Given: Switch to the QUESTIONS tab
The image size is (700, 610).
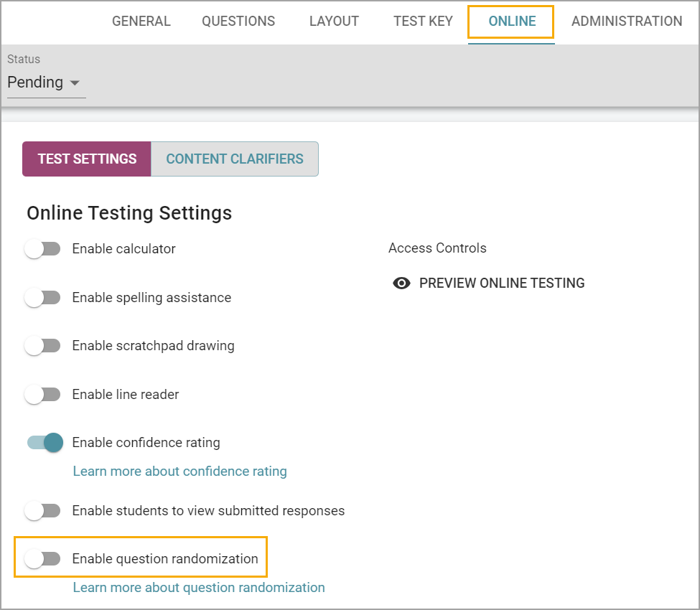Looking at the screenshot, I should click(238, 21).
